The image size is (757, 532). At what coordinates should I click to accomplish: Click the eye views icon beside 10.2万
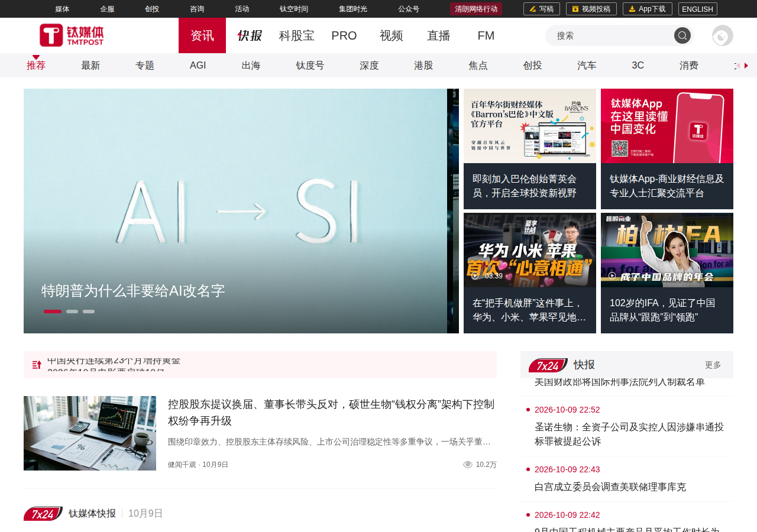pos(468,465)
